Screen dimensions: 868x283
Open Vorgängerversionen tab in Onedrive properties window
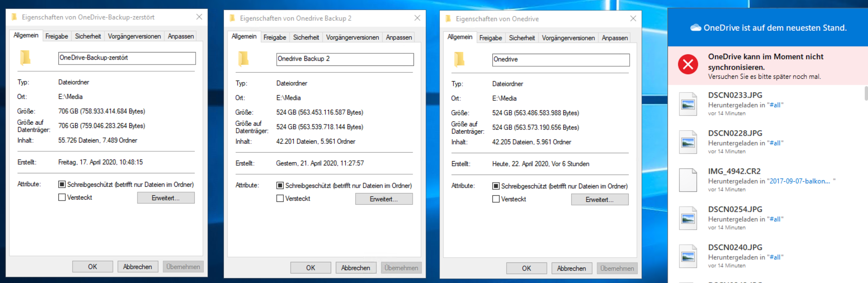pos(568,38)
